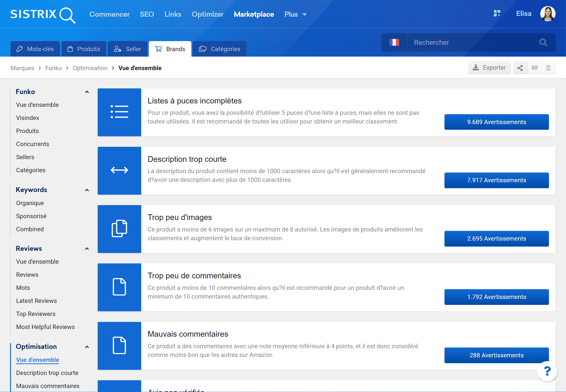This screenshot has height=392, width=566.
Task: Click Trop peu d'images heading
Action: tap(180, 218)
